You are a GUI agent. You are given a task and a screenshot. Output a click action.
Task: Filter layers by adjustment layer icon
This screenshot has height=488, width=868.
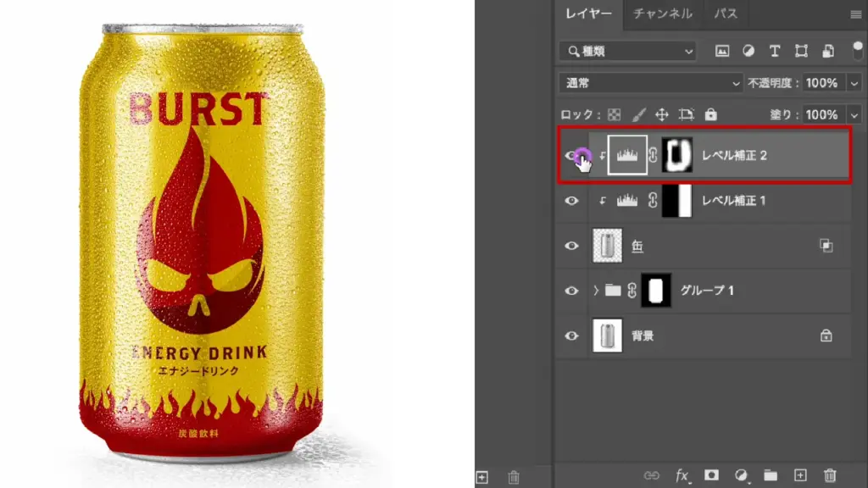click(748, 51)
